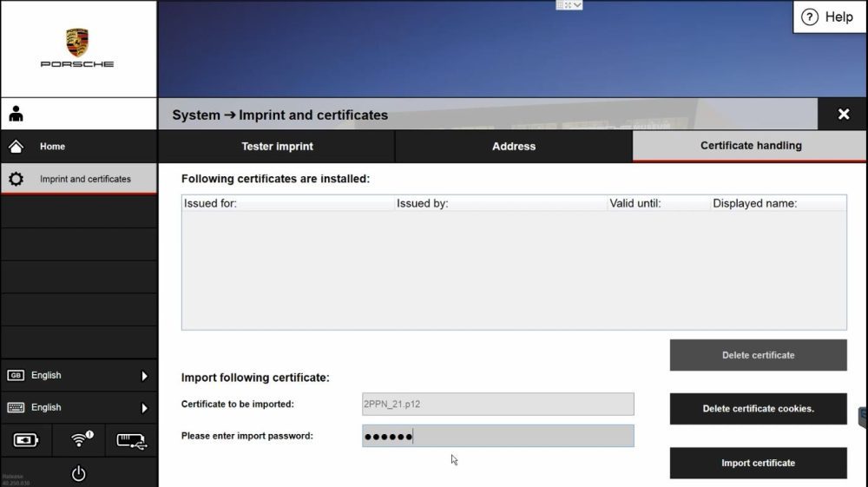
Task: Click the battery power status icon
Action: (26, 440)
